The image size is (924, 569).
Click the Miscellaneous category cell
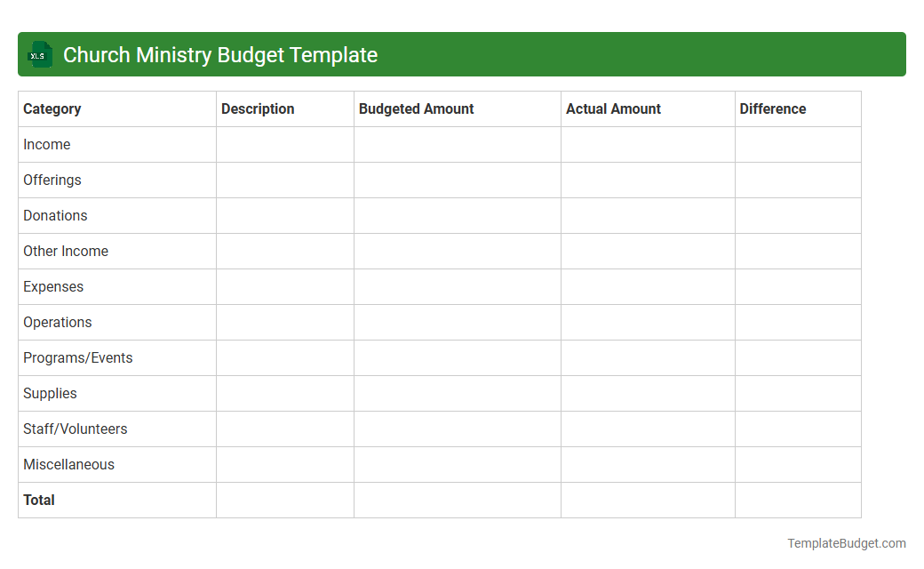(68, 464)
